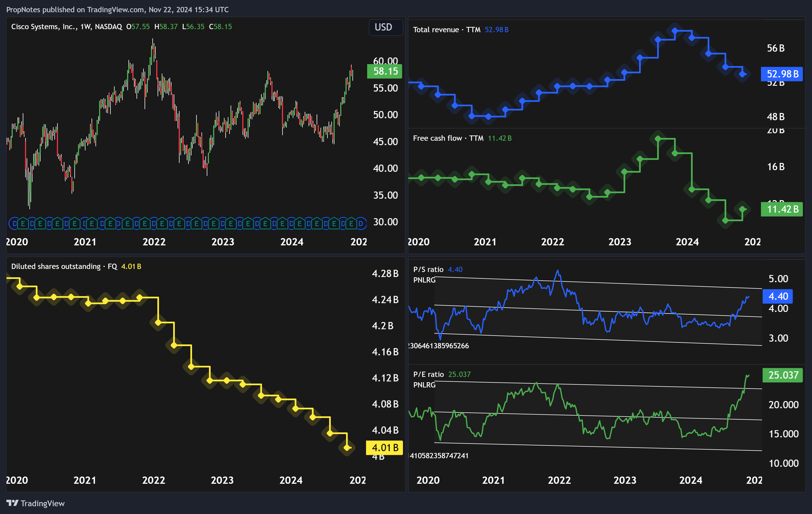Click the blue 52.98 B revenue value tag
The image size is (812, 514).
782,74
